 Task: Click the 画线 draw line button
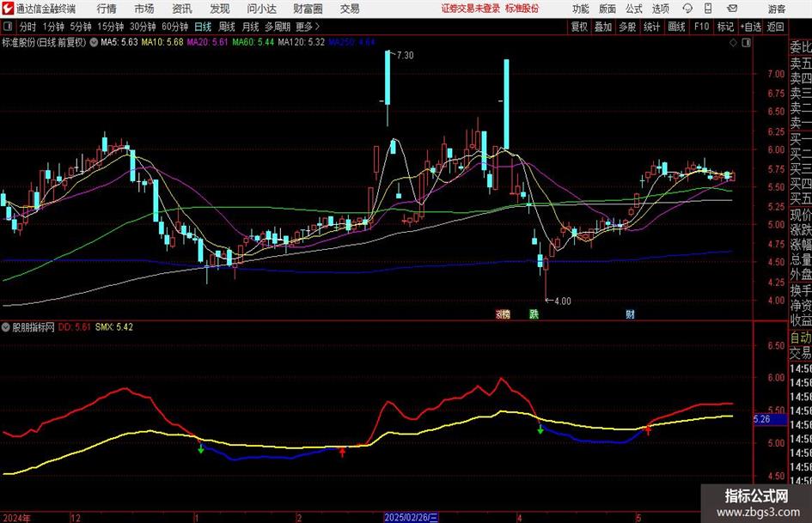(676, 27)
